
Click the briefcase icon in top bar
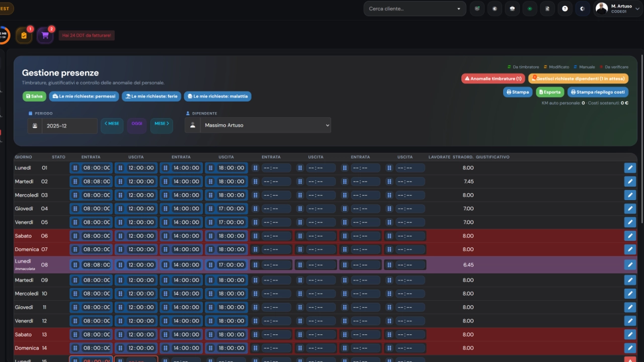point(512,9)
